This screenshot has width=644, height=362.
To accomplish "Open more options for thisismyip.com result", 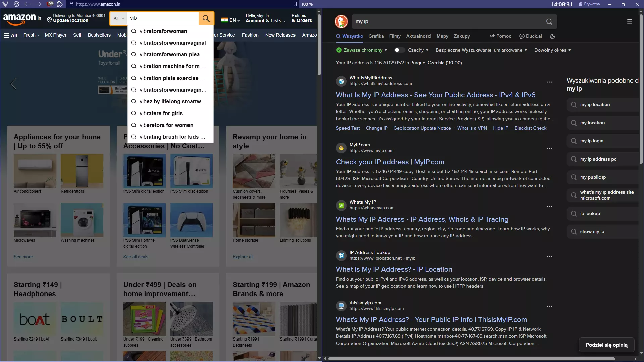I will pyautogui.click(x=549, y=307).
